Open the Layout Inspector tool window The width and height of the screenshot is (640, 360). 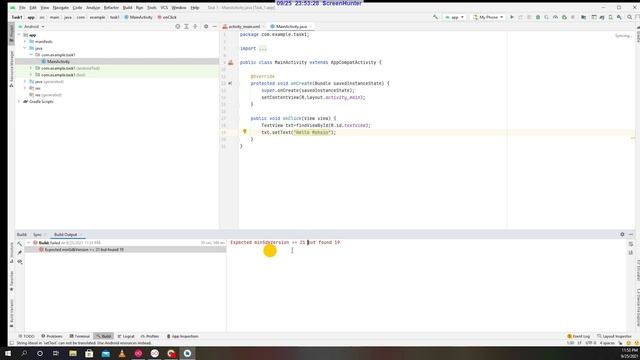click(614, 336)
